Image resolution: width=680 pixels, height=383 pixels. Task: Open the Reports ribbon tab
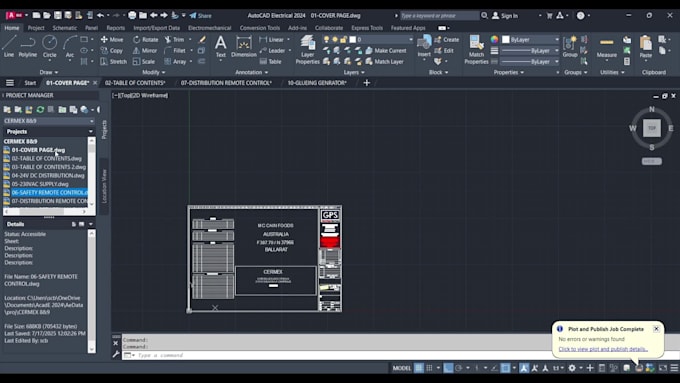pyautogui.click(x=115, y=28)
